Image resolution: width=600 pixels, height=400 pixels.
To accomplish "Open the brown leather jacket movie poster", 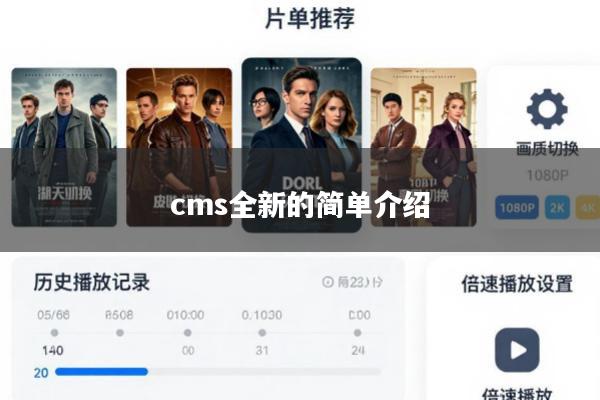I will pyautogui.click(x=179, y=147).
